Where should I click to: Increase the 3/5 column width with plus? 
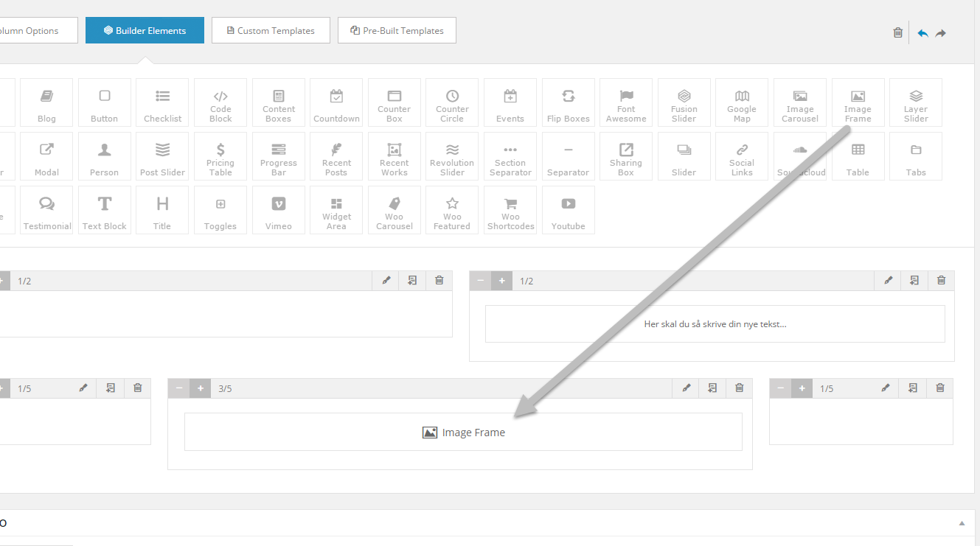click(200, 388)
